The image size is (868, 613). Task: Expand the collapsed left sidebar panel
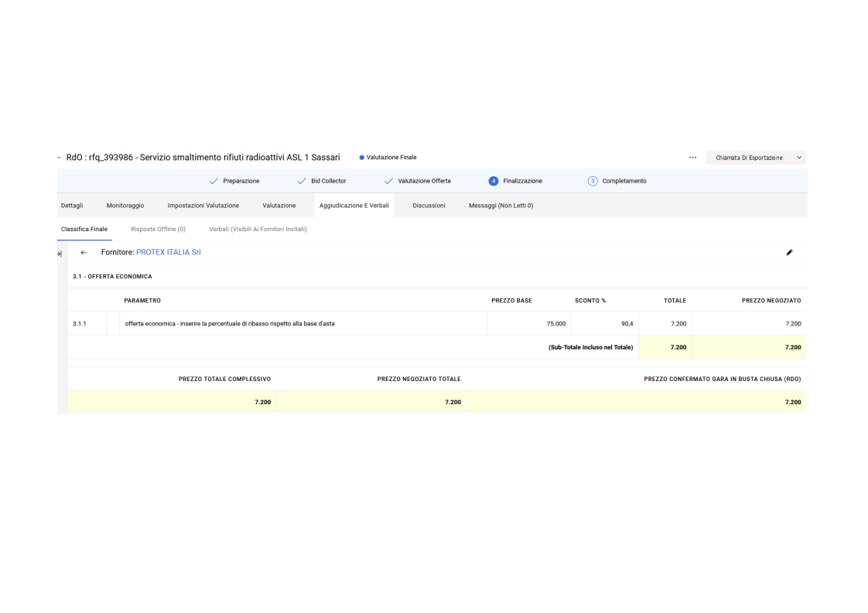click(60, 254)
